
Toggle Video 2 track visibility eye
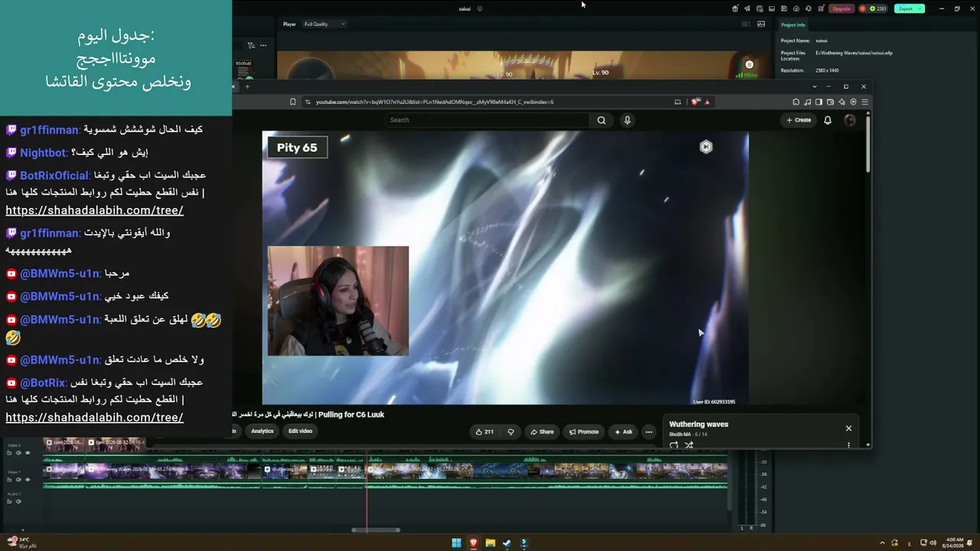tap(28, 452)
